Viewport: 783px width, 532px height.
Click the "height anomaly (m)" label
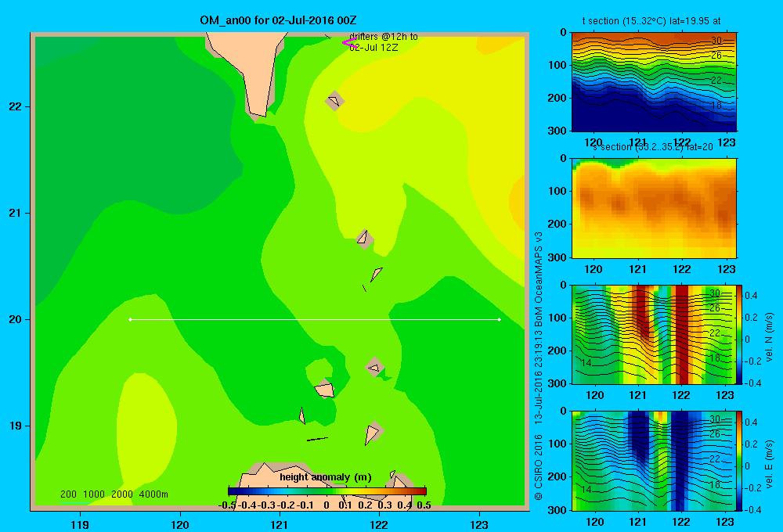pos(326,477)
